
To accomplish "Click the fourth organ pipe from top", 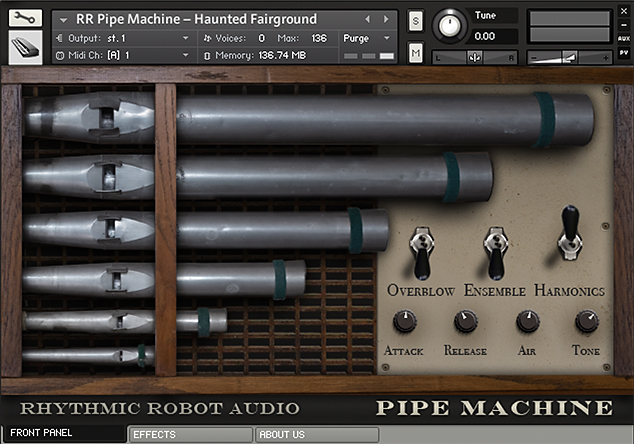I will pos(164,279).
